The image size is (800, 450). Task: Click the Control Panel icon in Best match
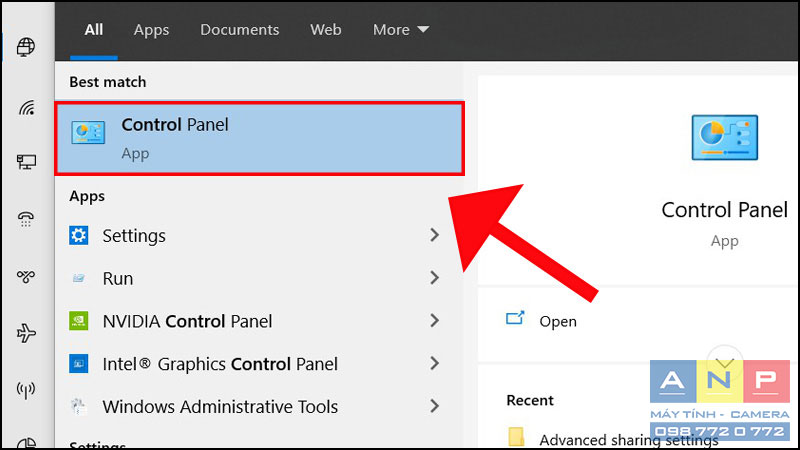click(88, 133)
